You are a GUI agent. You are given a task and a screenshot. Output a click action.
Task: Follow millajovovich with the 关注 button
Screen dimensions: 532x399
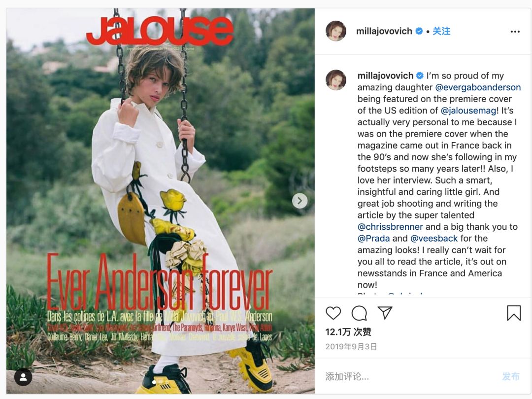(441, 31)
